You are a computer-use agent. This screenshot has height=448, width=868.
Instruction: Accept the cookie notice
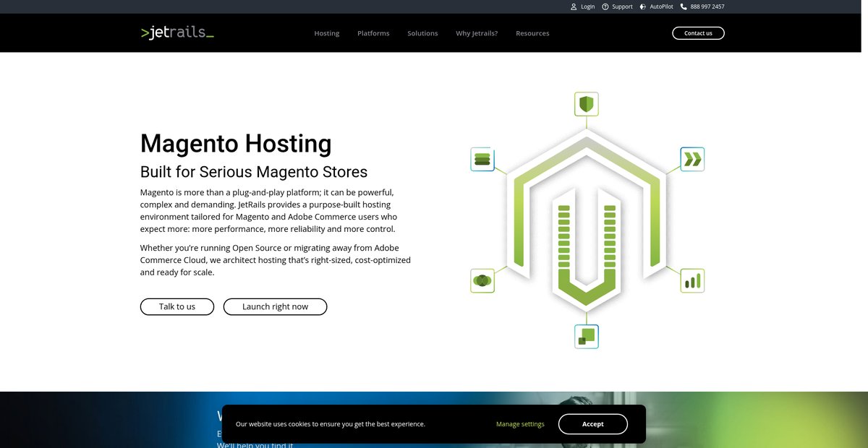(x=592, y=424)
